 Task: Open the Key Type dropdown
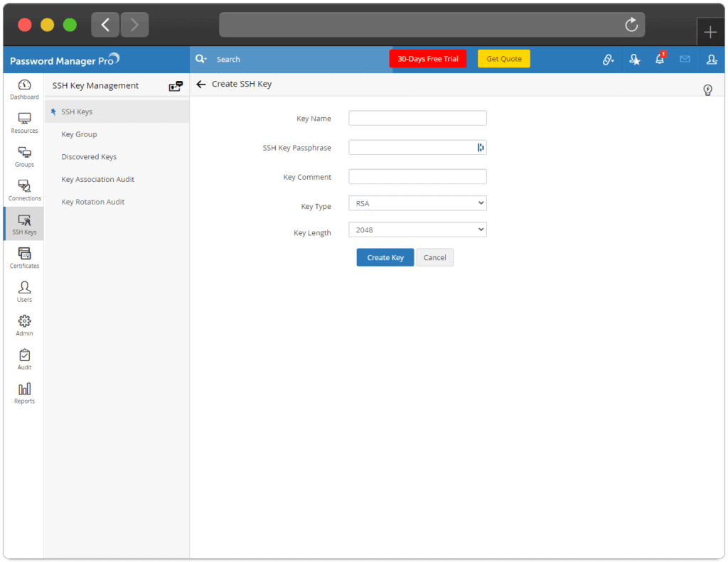pyautogui.click(x=417, y=203)
